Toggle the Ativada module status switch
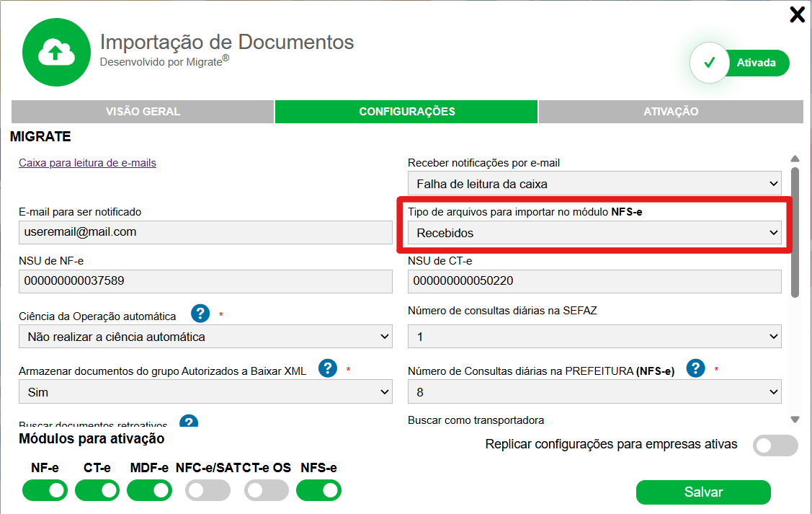 pos(740,63)
